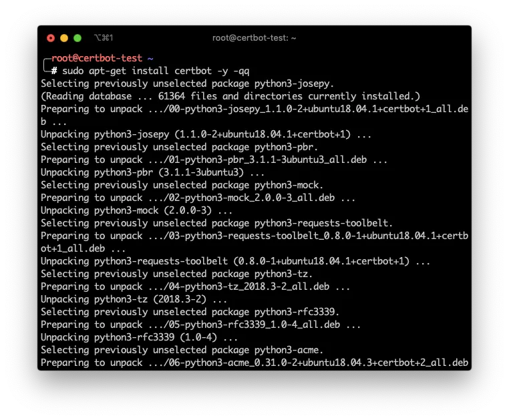Click the blue tilde directory indicator in prompt
Viewport: 509px width, 420px height.
150,59
